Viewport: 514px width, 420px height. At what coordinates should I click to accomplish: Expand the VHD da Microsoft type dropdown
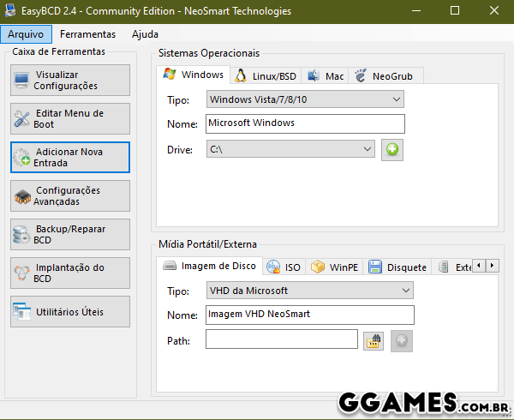(x=310, y=291)
